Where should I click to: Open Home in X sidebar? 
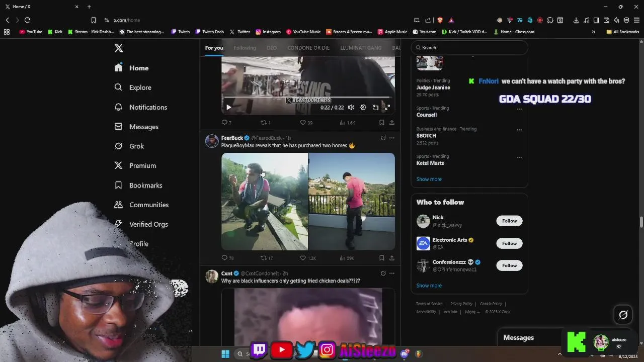pyautogui.click(x=131, y=68)
